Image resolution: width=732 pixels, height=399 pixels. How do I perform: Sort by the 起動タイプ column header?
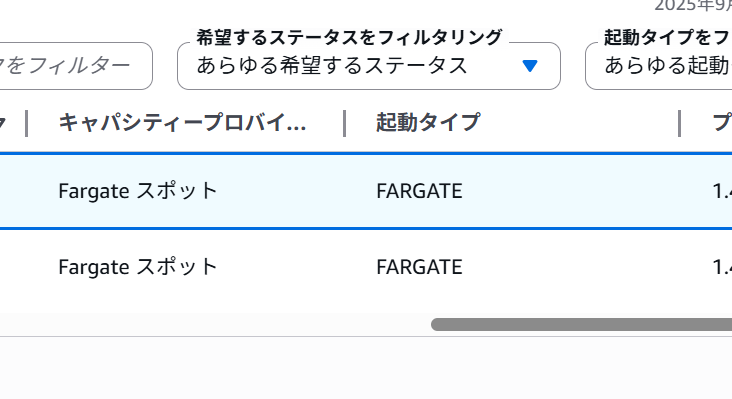428,123
